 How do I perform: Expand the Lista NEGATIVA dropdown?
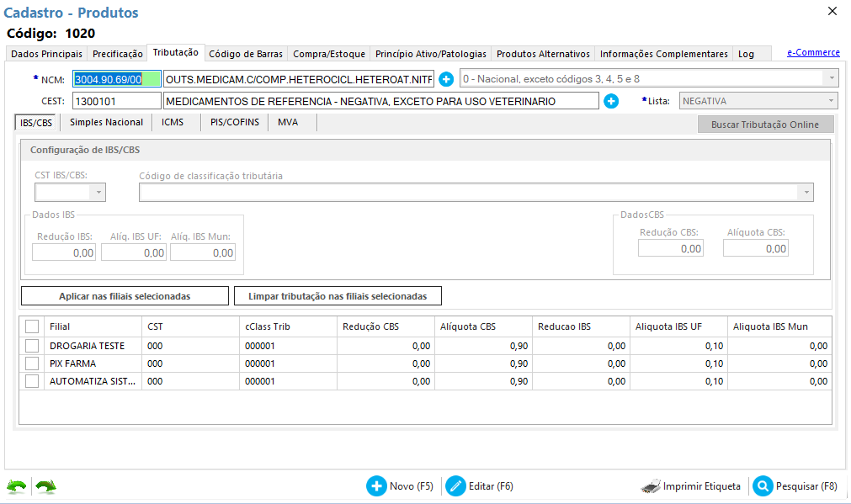[x=832, y=101]
